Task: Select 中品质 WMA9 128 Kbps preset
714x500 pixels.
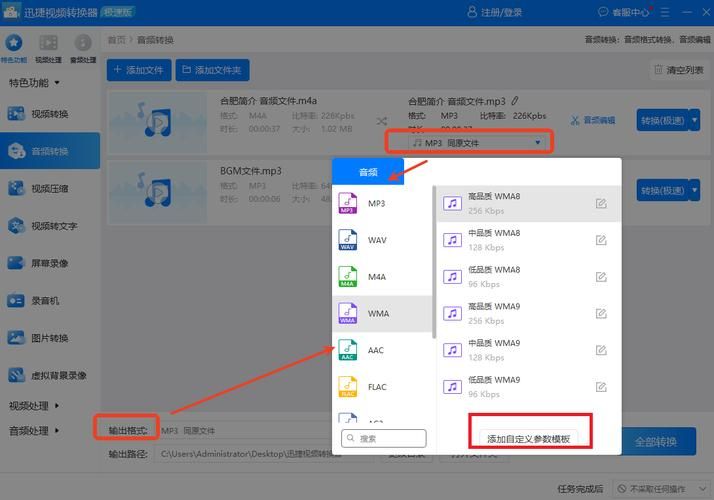Action: (529, 350)
